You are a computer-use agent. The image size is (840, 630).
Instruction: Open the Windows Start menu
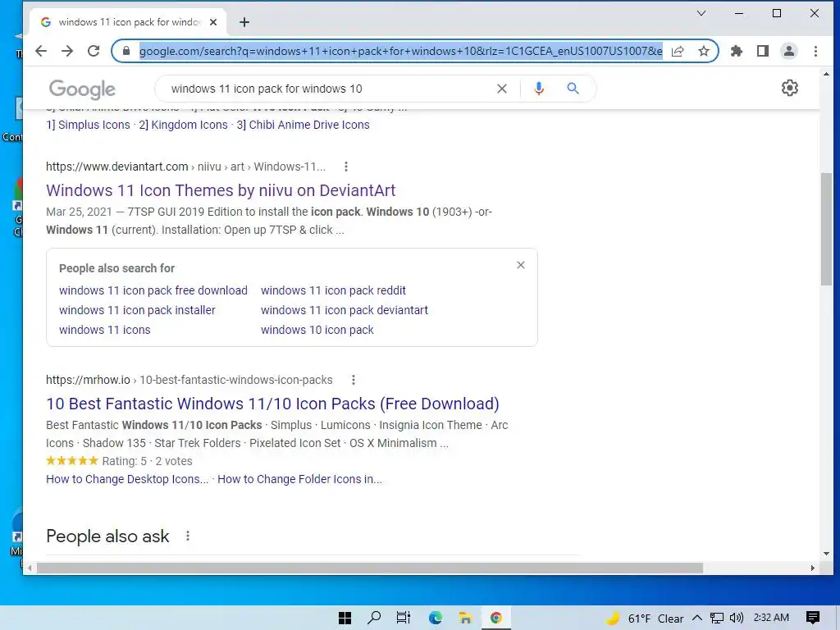[x=345, y=618]
